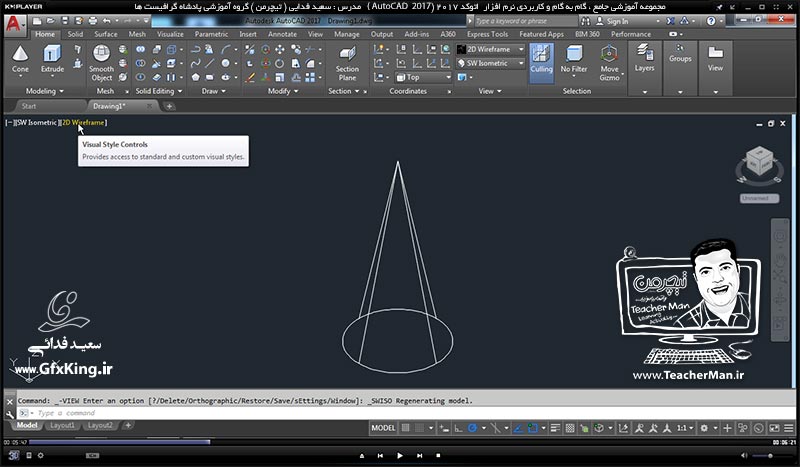This screenshot has width=800, height=467.
Task: Expand the Modify panel
Action: point(283,91)
